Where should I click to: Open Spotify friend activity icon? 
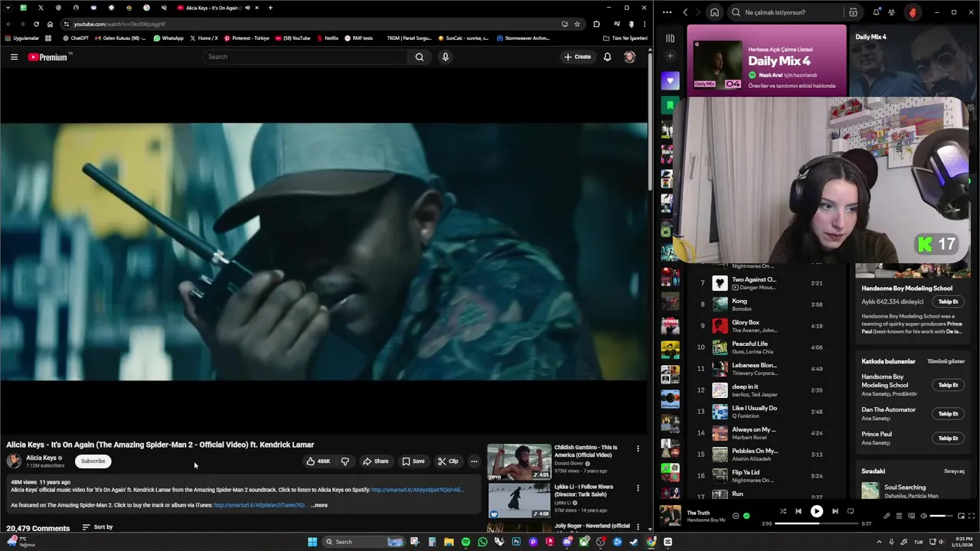892,12
